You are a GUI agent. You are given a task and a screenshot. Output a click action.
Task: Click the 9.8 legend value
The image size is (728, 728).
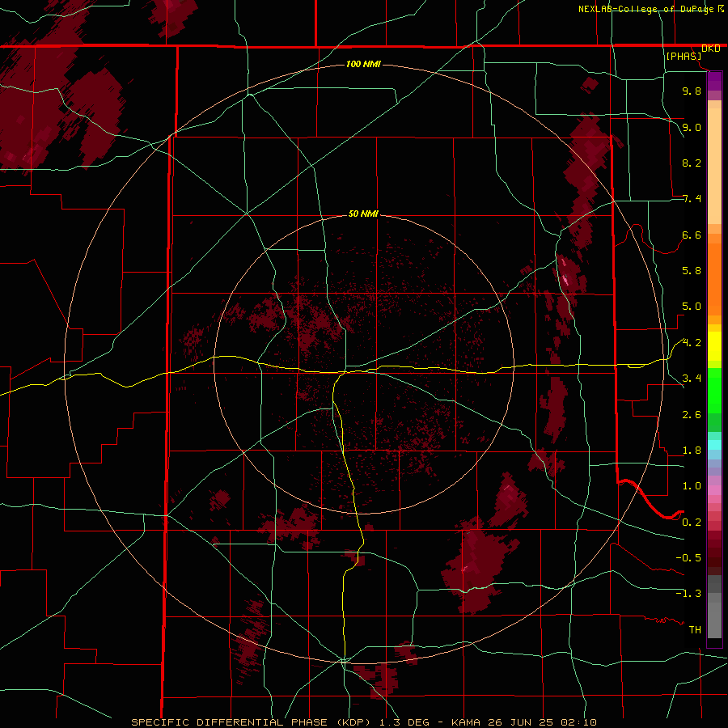pyautogui.click(x=692, y=91)
